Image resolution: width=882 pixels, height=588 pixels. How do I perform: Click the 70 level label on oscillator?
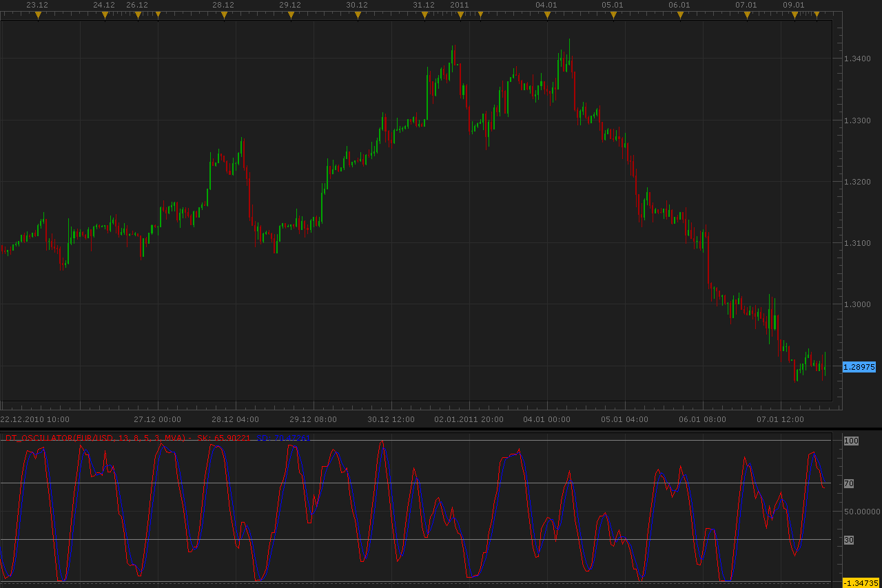tap(849, 484)
